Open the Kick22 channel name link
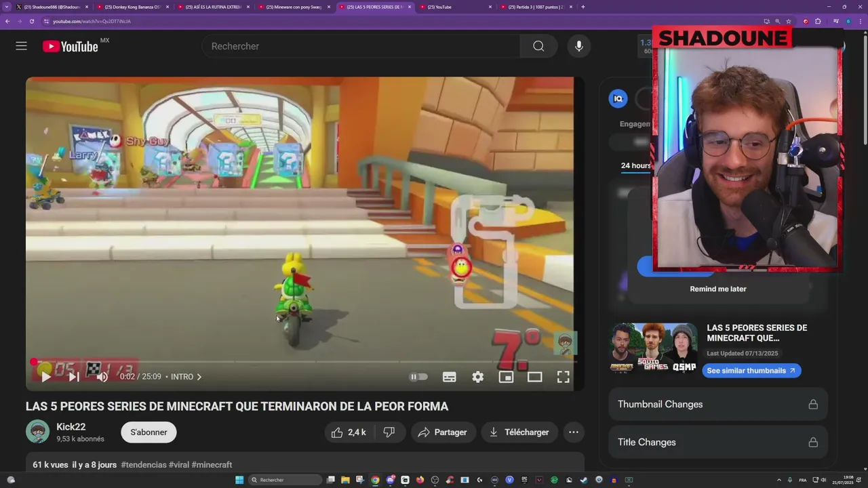 click(71, 427)
